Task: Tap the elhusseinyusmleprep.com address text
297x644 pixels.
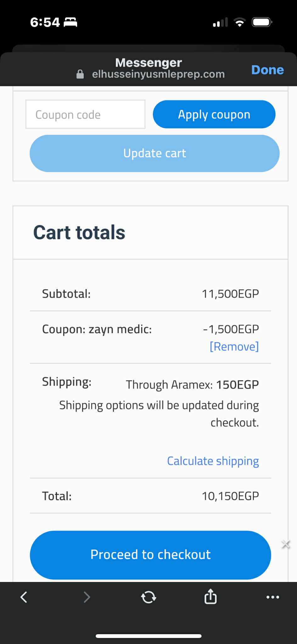Action: pos(158,74)
